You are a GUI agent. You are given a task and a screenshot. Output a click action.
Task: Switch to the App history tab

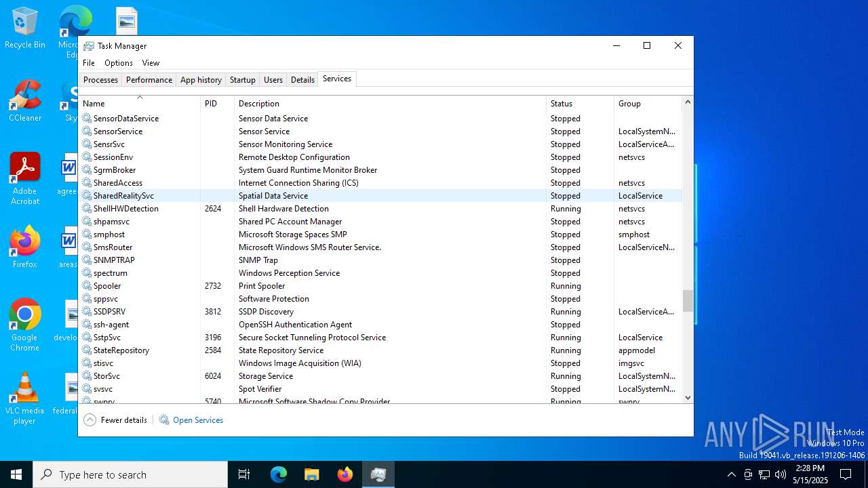(x=201, y=80)
